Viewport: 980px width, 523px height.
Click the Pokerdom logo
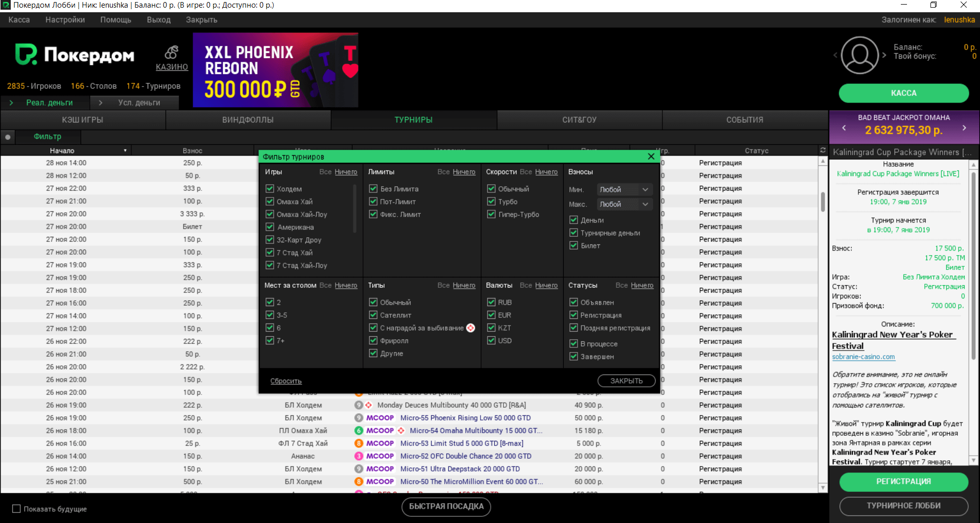point(75,55)
